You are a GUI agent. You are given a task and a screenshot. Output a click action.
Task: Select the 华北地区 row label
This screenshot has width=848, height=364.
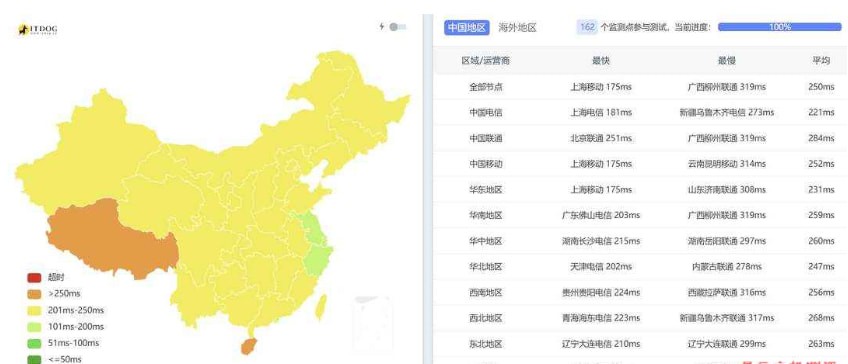[x=486, y=267]
